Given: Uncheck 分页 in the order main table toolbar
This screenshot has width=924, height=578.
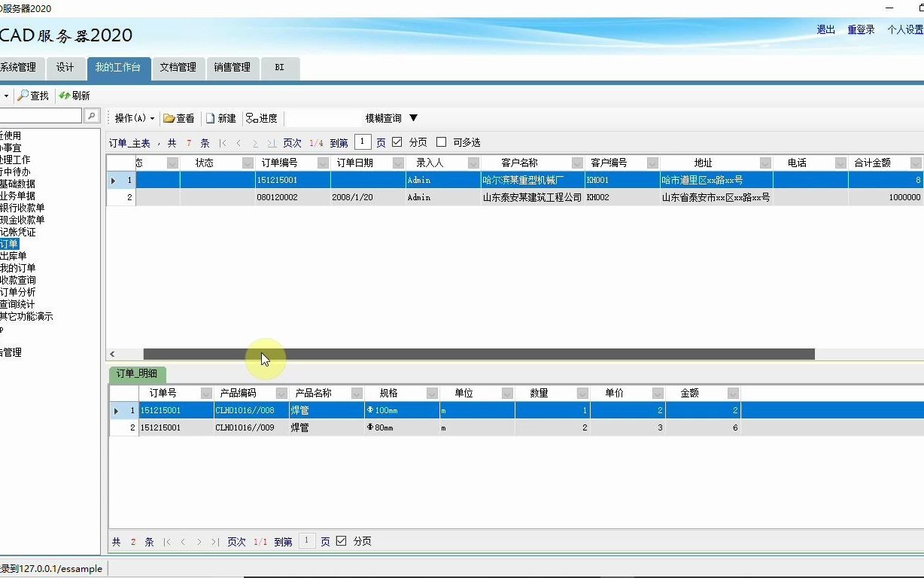Looking at the screenshot, I should 397,142.
